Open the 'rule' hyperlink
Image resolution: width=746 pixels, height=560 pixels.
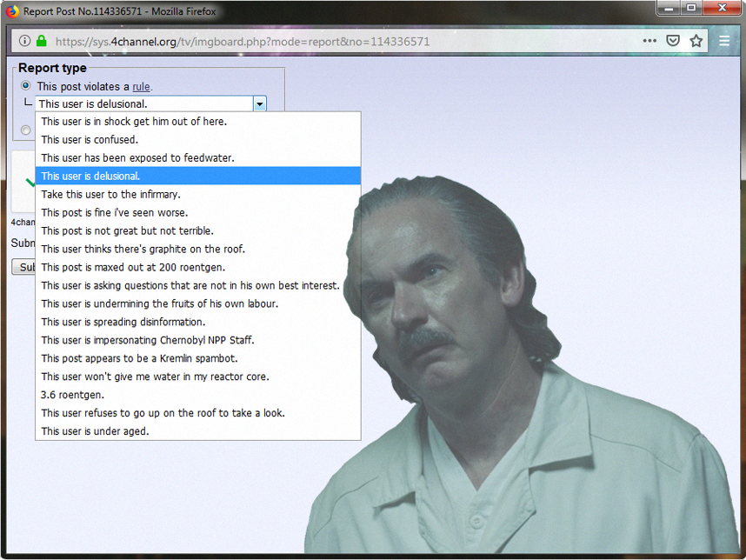coord(142,87)
